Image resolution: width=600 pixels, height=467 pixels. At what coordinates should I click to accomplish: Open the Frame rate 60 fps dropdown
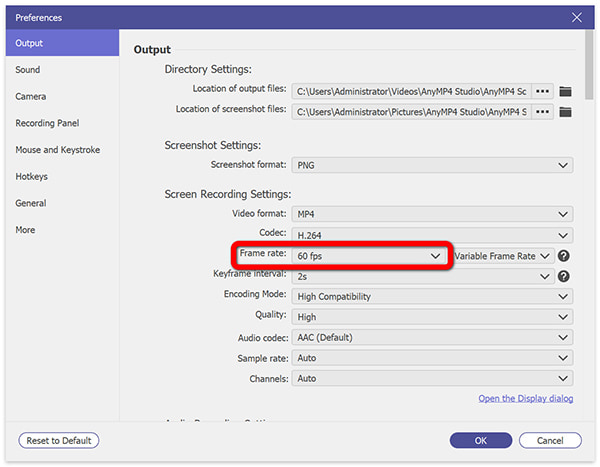(369, 256)
